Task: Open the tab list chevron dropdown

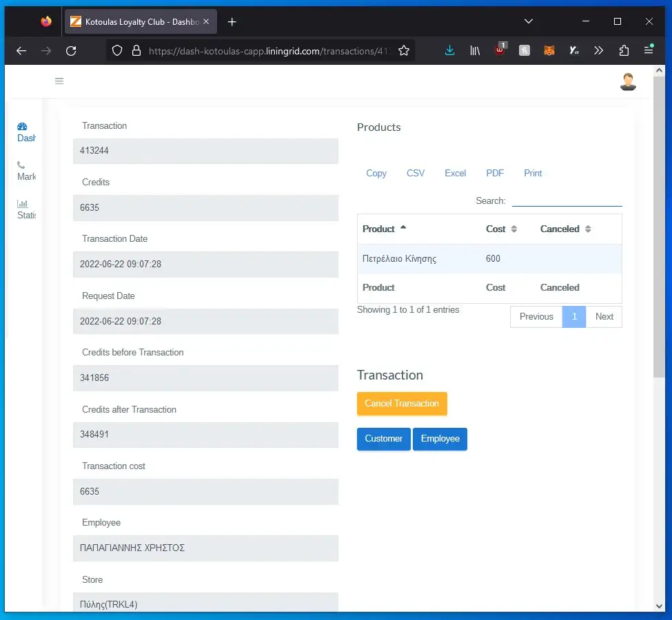Action: coord(529,21)
